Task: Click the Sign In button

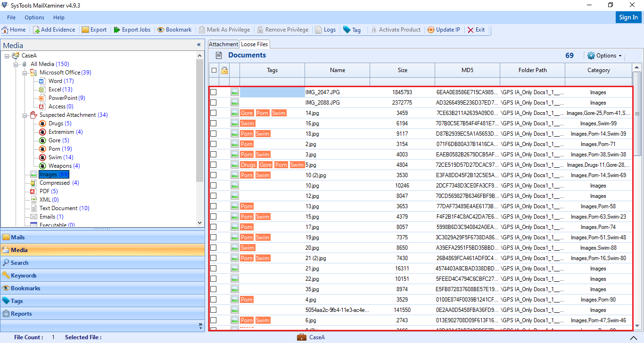Action: [x=628, y=17]
